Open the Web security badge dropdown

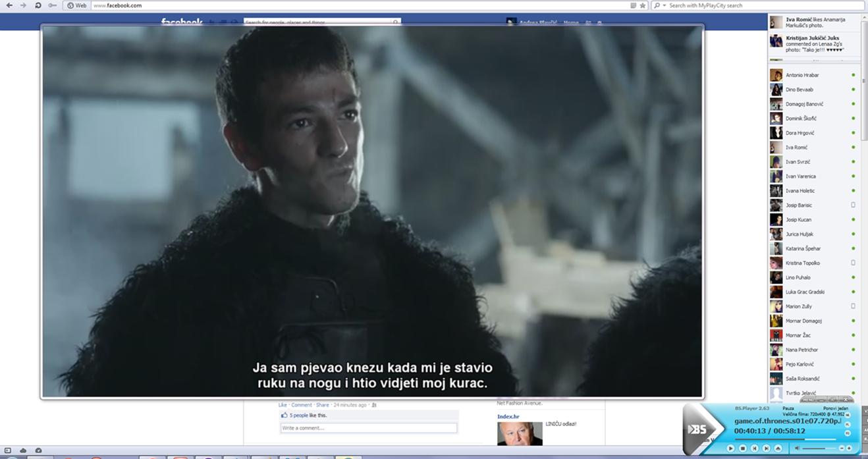click(x=76, y=5)
